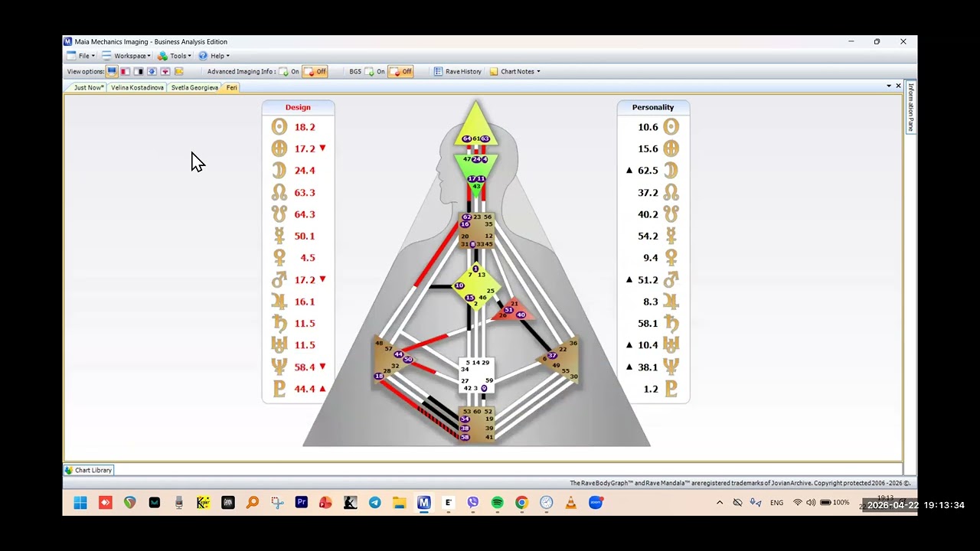Open the Windows Start menu

pos(80,503)
